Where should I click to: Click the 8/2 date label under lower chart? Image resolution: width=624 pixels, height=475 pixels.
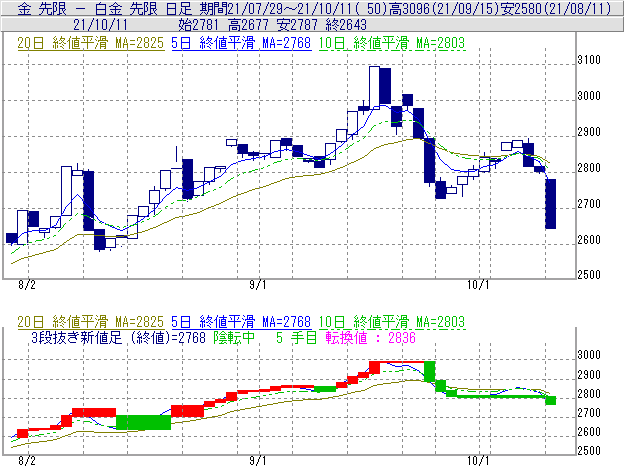[x=27, y=461]
